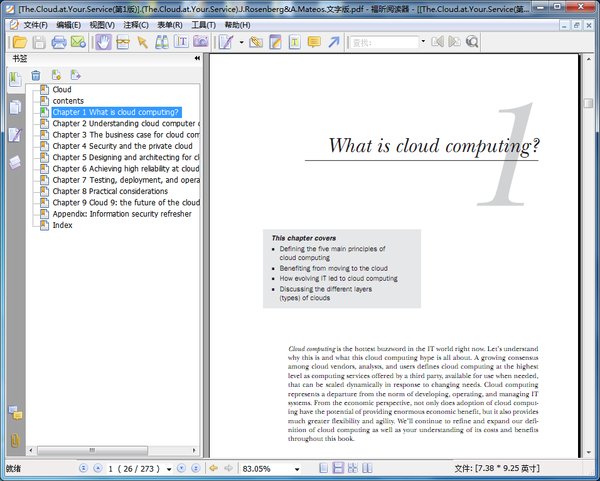Open the zoom percentage dropdown
The image size is (600, 481).
297,468
